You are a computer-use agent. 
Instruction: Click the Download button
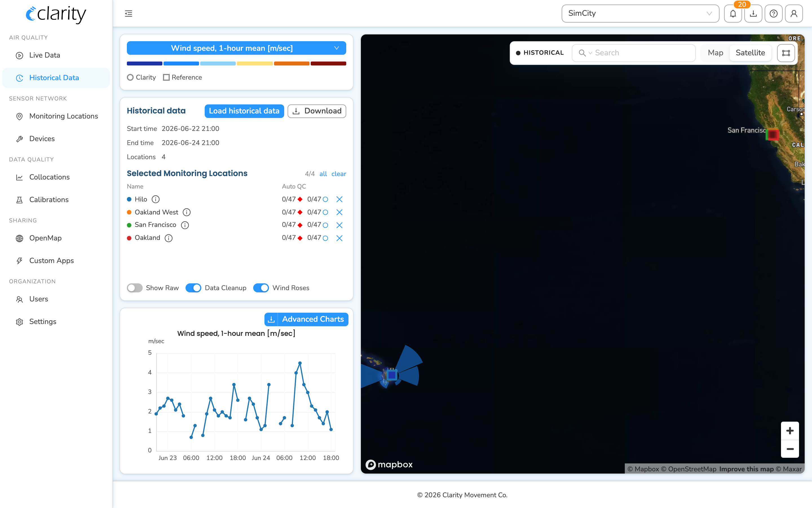coord(317,111)
